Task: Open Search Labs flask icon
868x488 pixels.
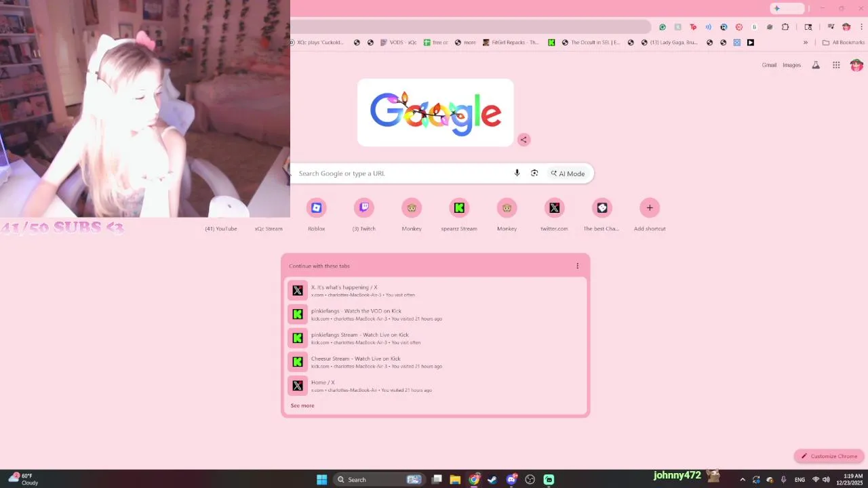Action: pos(816,65)
